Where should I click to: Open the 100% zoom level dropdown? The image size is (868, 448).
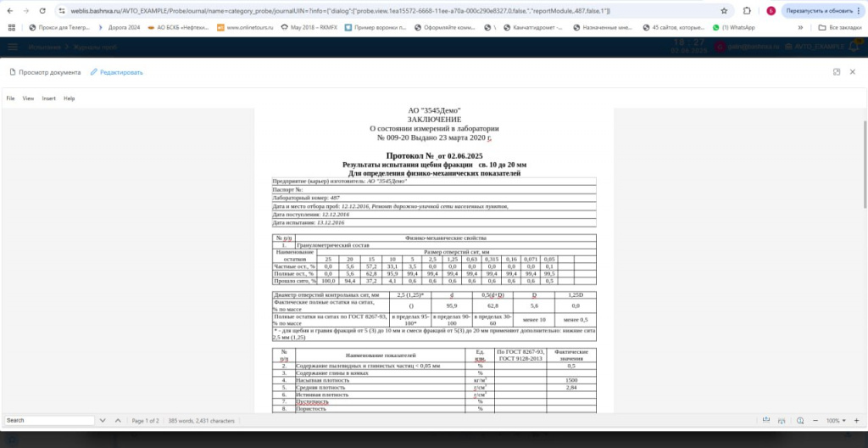pos(836,421)
